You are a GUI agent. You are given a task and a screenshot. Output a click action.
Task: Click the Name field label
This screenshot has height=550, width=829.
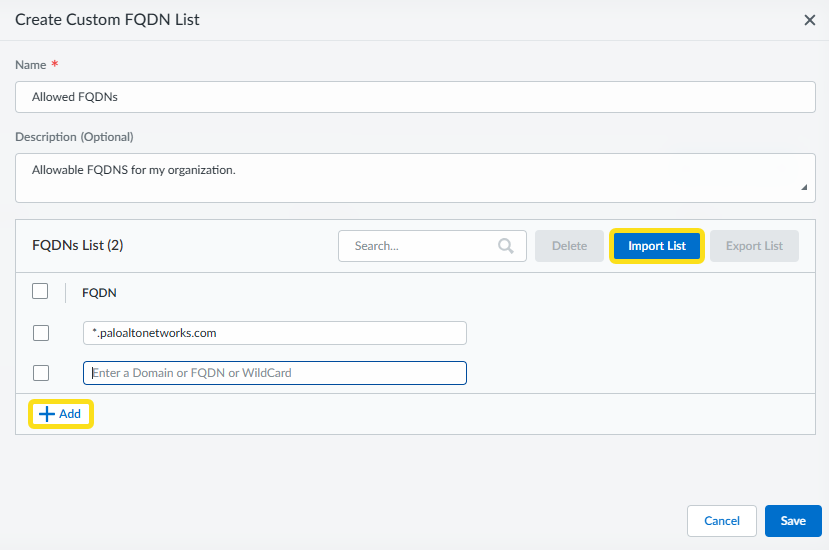point(30,65)
